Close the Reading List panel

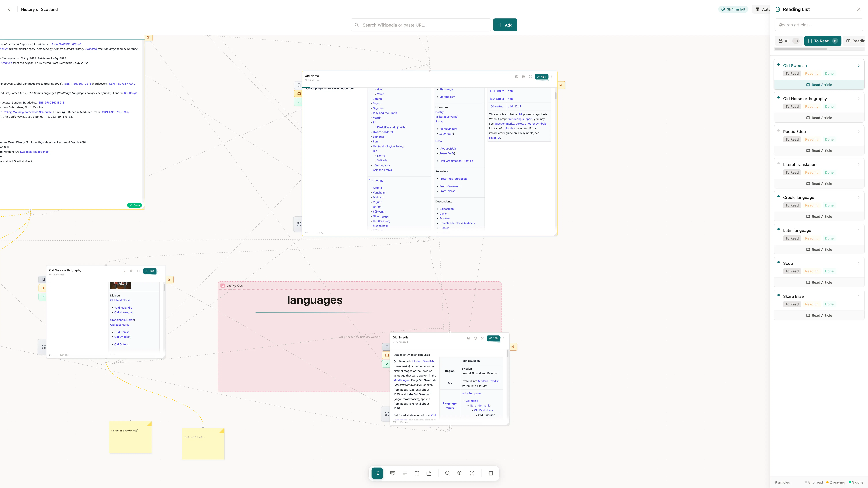(859, 9)
